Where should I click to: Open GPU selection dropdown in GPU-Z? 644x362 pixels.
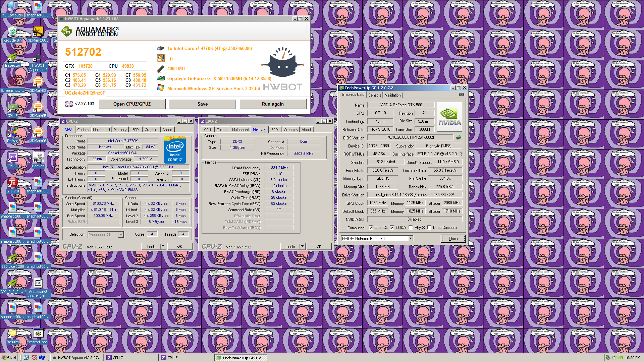410,238
